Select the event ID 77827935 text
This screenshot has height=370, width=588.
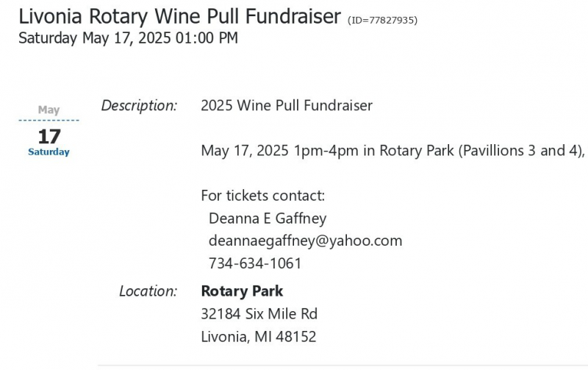(382, 20)
